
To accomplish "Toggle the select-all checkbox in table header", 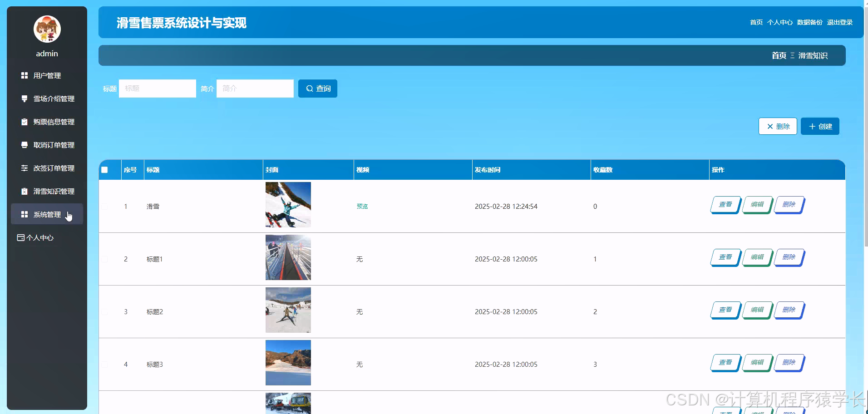I will [x=104, y=170].
